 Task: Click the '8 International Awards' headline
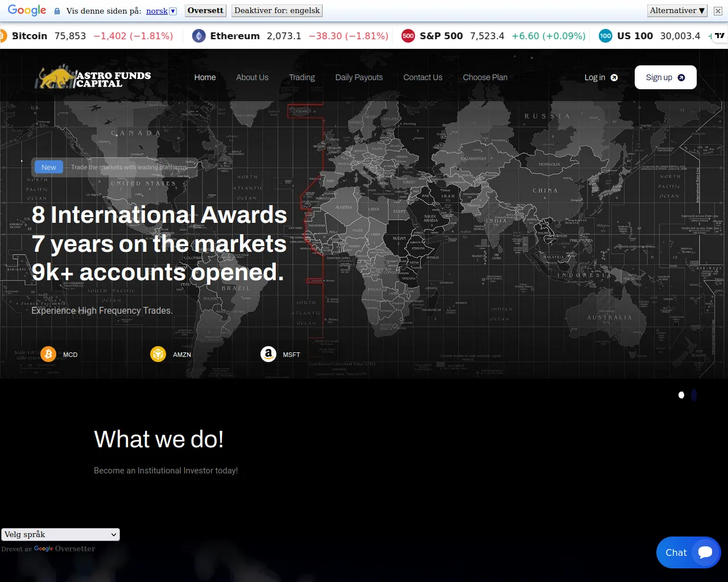click(x=159, y=215)
